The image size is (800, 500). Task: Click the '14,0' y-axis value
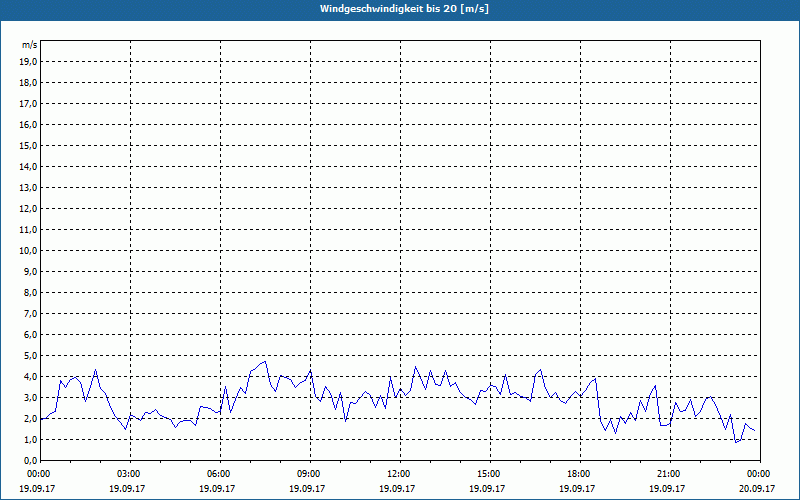click(28, 166)
